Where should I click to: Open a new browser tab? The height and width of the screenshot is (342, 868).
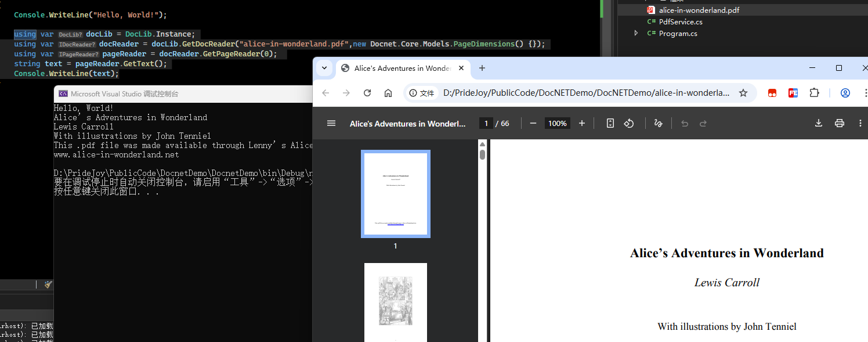coord(482,68)
